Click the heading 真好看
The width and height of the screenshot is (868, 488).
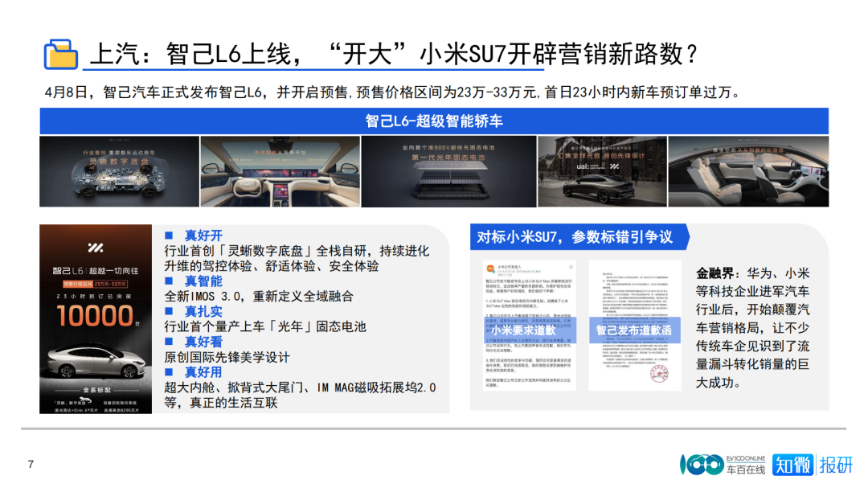(x=203, y=342)
